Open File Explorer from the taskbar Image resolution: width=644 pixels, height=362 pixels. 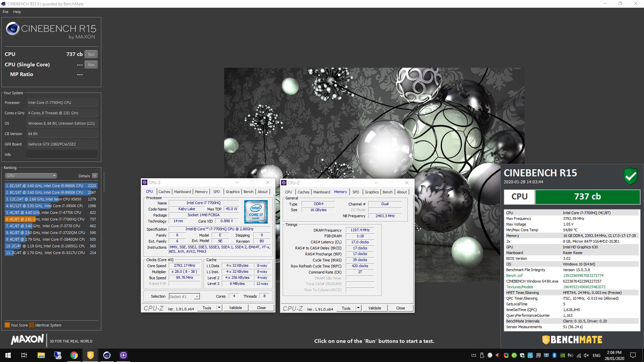pos(41,355)
